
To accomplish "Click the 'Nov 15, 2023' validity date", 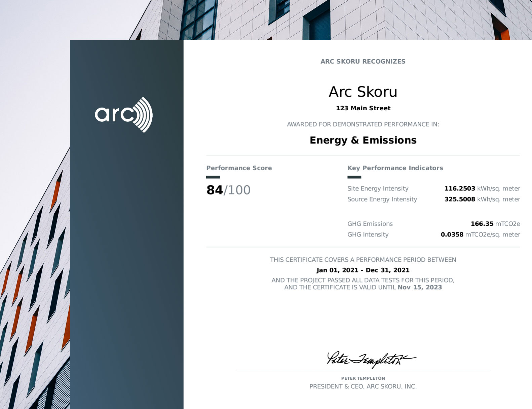I will 420,287.
